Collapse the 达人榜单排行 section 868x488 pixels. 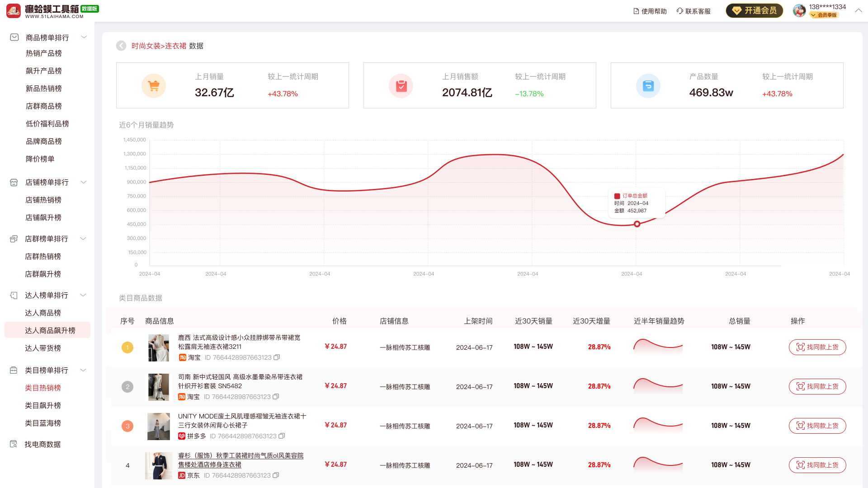click(x=83, y=295)
